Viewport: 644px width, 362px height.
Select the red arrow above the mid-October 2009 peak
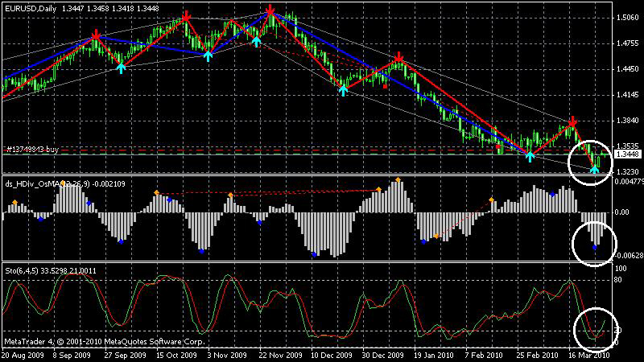pyautogui.click(x=186, y=17)
